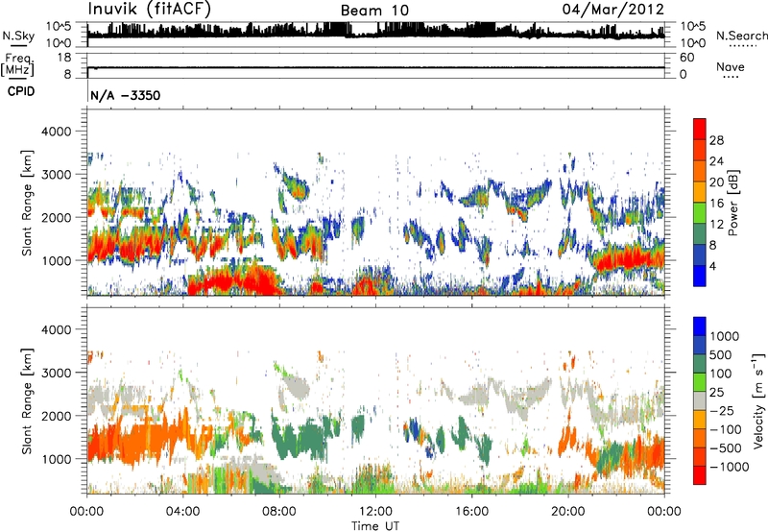The height and width of the screenshot is (532, 768).
Task: Click the '16:00' time axis tick
Action: [471, 512]
